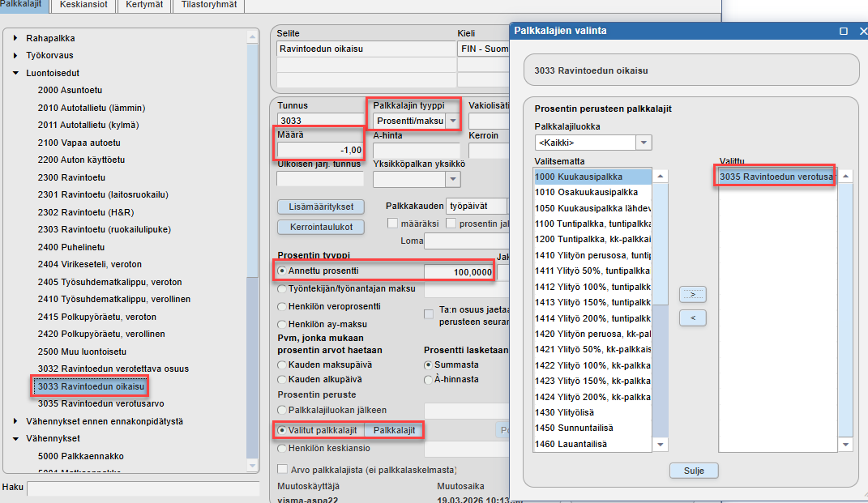
Task: Open the Palkkalajin tyyppi dropdown arrow
Action: [x=453, y=121]
